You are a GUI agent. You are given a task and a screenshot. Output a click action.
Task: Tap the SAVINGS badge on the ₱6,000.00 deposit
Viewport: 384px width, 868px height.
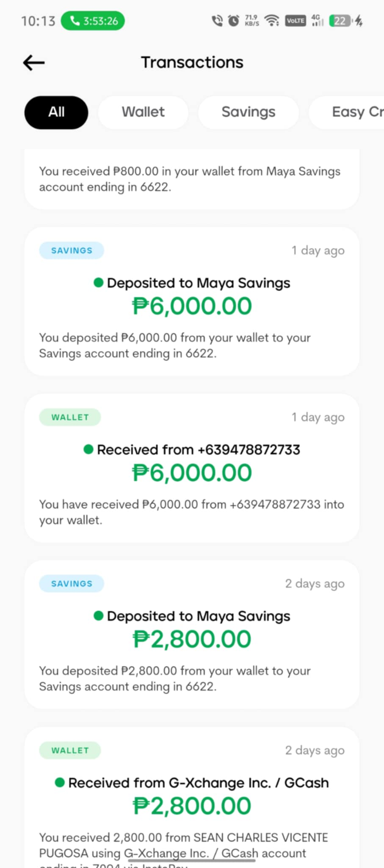pos(72,250)
